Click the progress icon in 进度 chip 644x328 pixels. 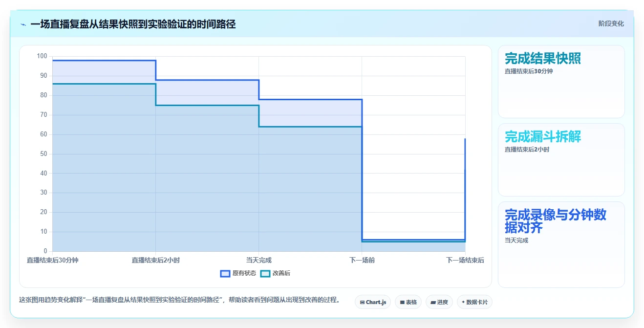coord(433,303)
